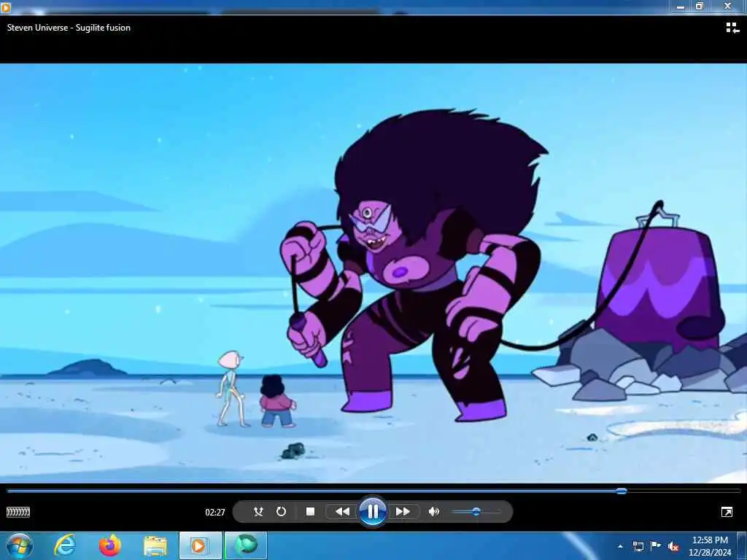Open audio visualizer bars icon
This screenshot has width=747, height=560.
(18, 512)
